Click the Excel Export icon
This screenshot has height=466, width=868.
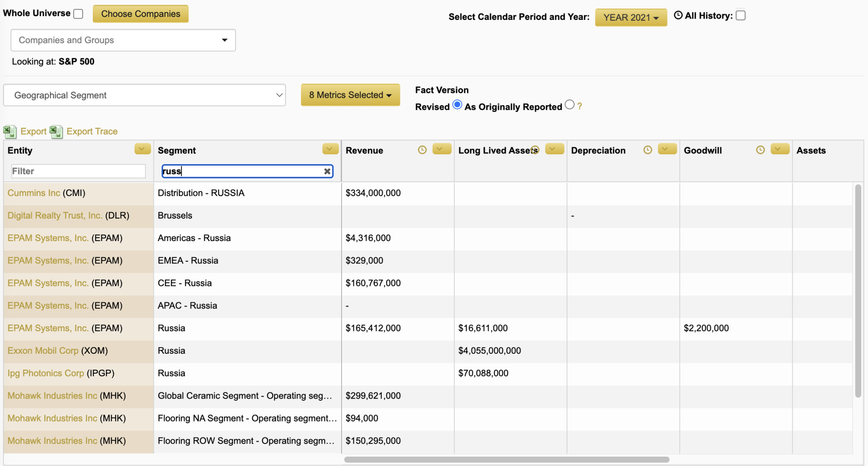point(10,132)
